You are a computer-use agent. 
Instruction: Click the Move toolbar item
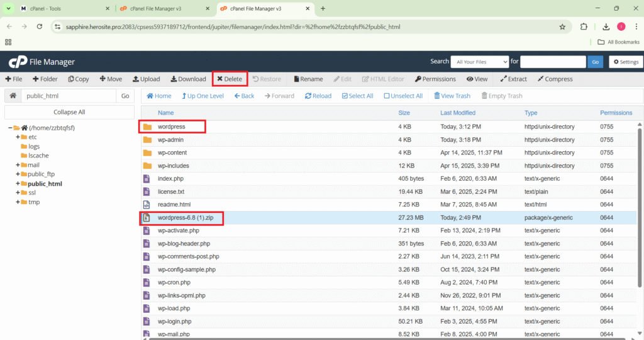pyautogui.click(x=111, y=79)
